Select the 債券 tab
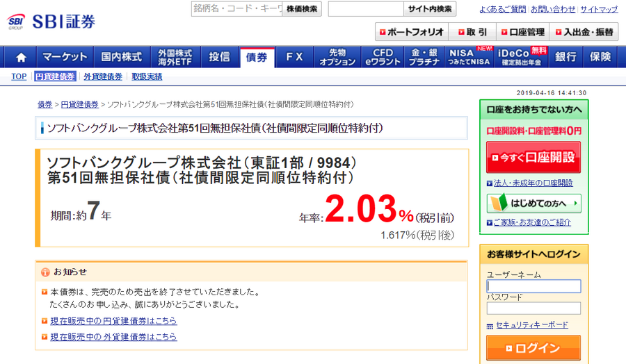The height and width of the screenshot is (364, 626). tap(257, 58)
